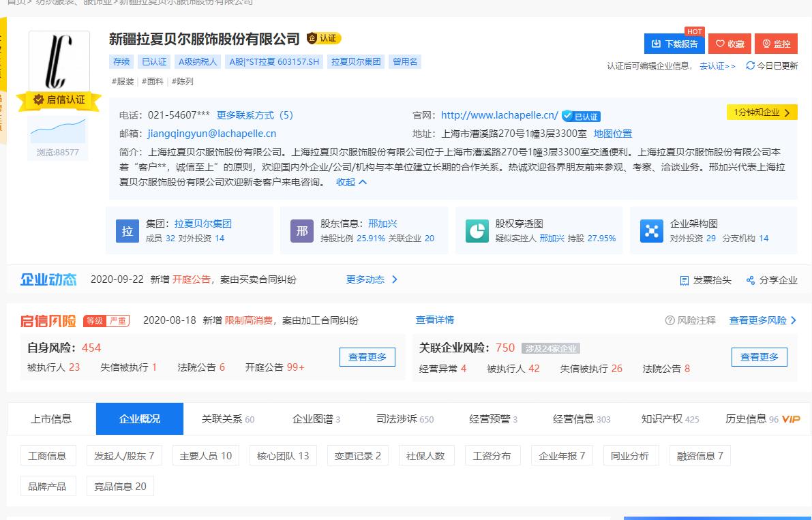Open the 企业架构图 architecture diagram icon
Viewport: 812px width, 520px height.
tap(651, 230)
